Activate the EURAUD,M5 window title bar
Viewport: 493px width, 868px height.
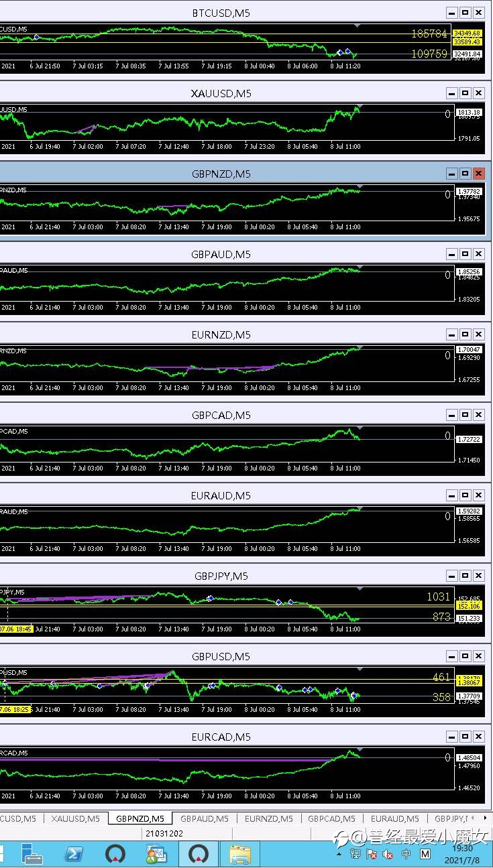[x=221, y=495]
